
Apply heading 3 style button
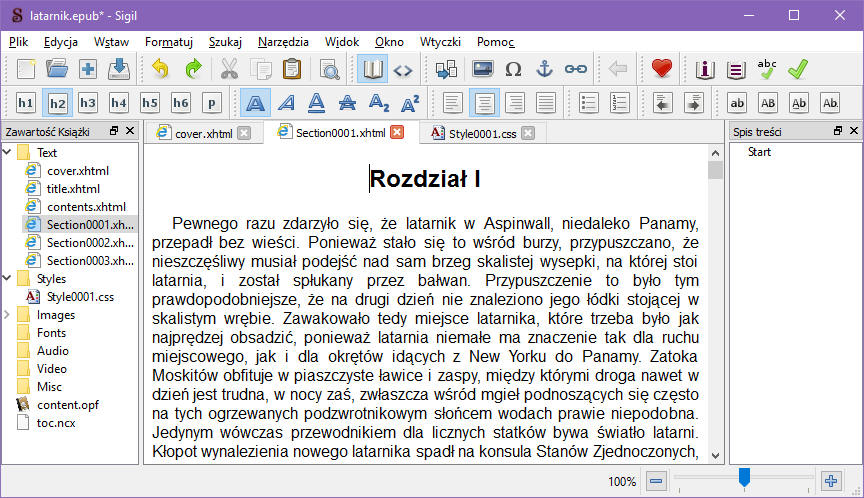[88, 103]
